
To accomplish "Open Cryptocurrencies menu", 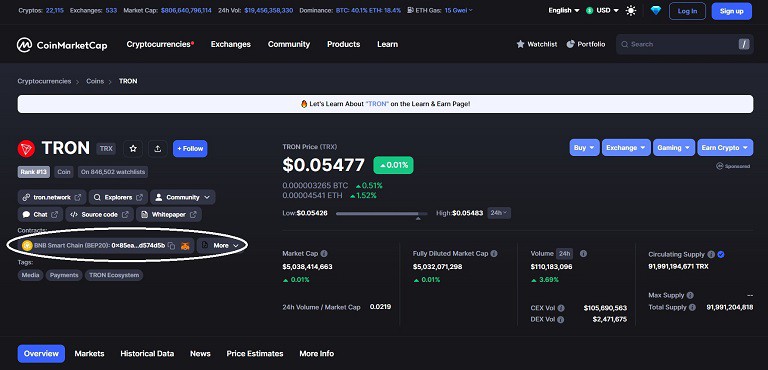I will tap(160, 44).
